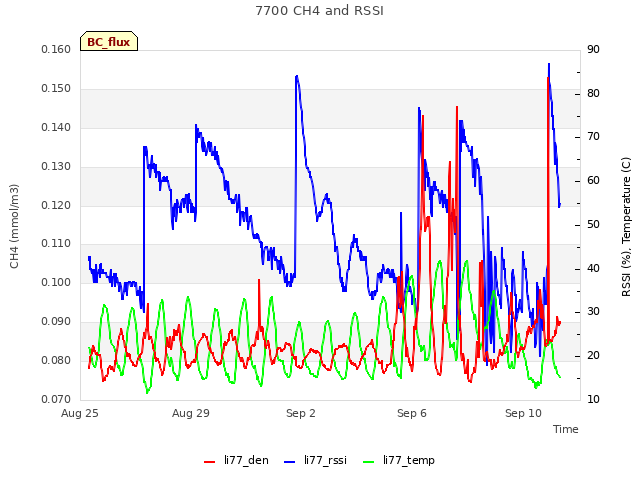
Task: Click the blue RSSI peak after Sep 10
Action: (x=549, y=64)
